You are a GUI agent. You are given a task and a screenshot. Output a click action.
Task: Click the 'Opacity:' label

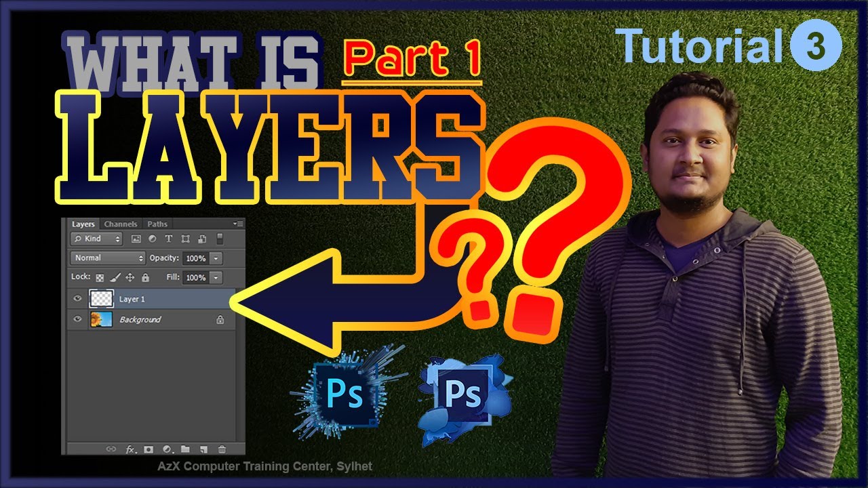point(164,258)
